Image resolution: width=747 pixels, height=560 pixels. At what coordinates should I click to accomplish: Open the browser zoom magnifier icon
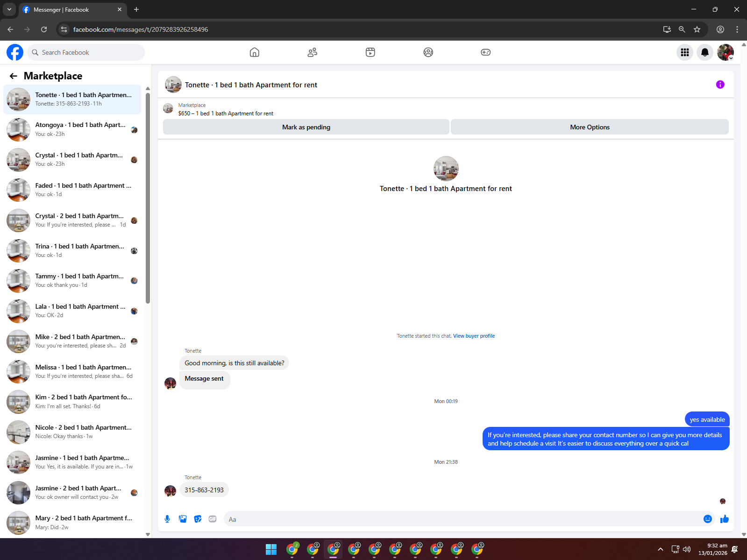[x=682, y=29]
